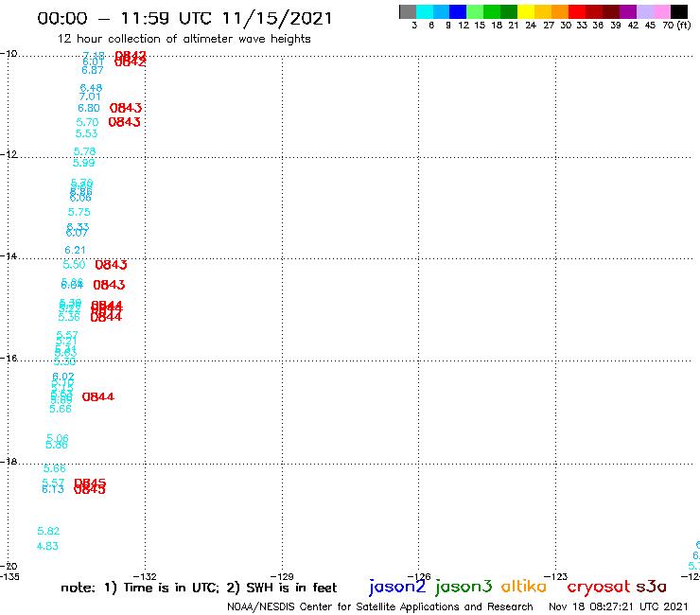Screen dimensions: 700x615
Task: Click the 5.99 wave height value
Action: point(83,163)
